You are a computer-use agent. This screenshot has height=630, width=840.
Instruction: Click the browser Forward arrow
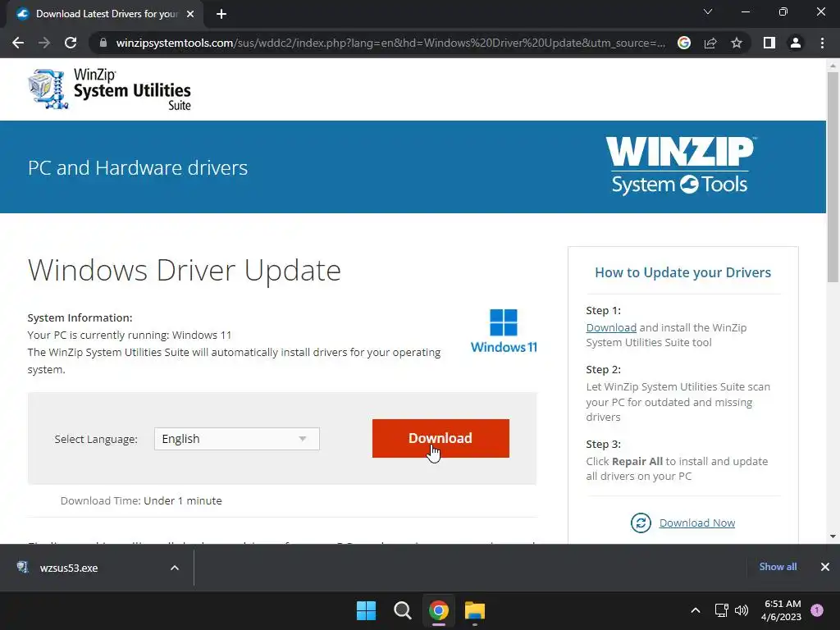click(x=44, y=43)
